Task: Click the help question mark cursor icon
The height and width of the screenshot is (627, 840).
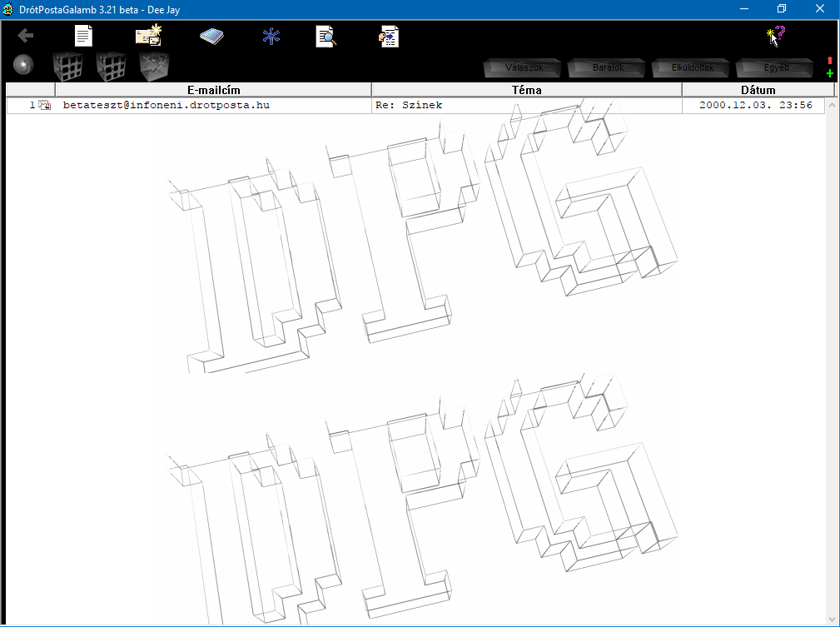Action: pos(776,36)
